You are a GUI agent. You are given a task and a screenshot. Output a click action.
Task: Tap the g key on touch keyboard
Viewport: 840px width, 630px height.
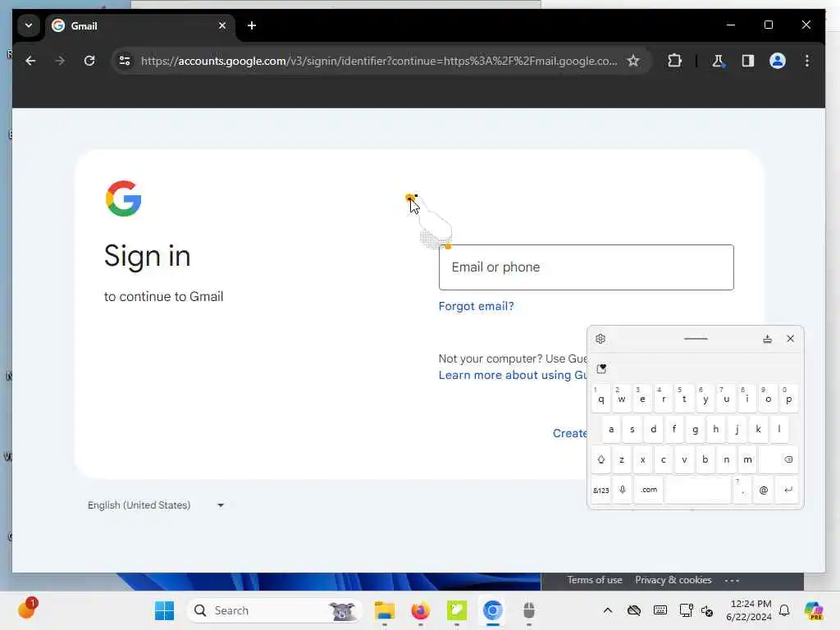point(696,430)
